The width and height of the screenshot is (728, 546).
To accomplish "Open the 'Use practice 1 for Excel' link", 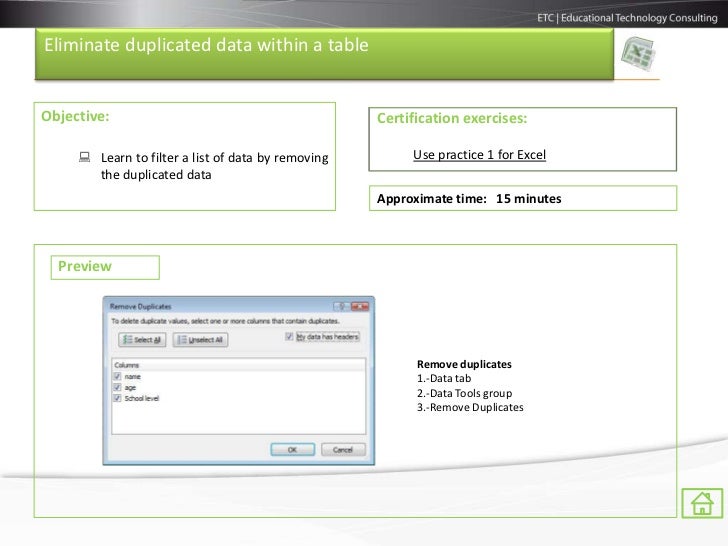I will coord(479,155).
